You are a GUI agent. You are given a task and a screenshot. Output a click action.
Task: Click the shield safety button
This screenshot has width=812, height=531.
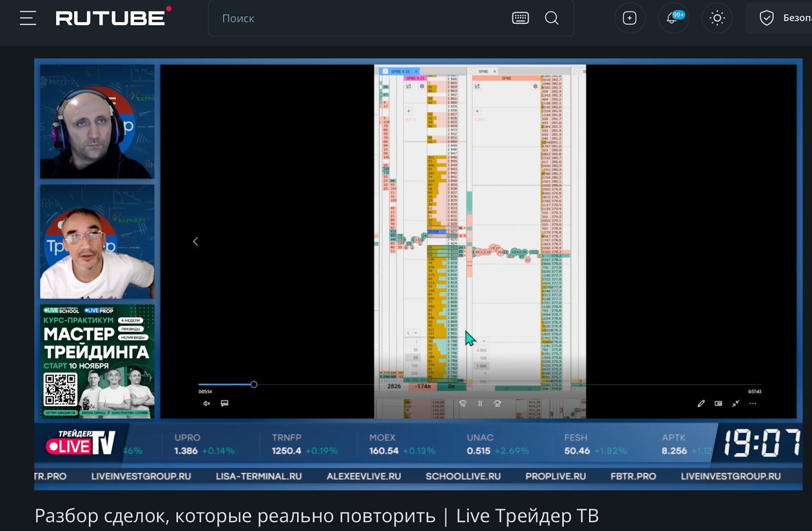(x=766, y=18)
